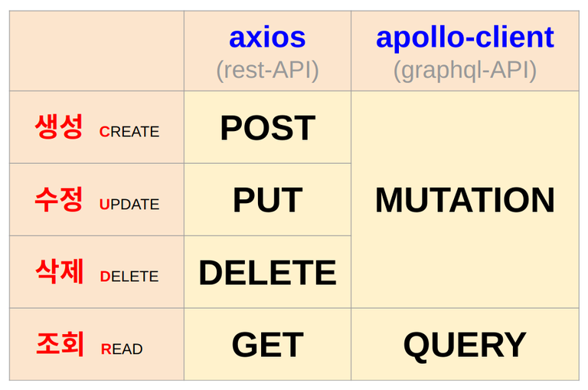Image resolution: width=588 pixels, height=390 pixels.
Task: Click the empty top-left header cell
Action: pos(96,51)
